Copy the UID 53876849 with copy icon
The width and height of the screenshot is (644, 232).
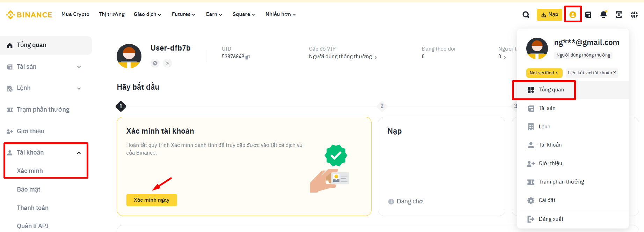248,57
